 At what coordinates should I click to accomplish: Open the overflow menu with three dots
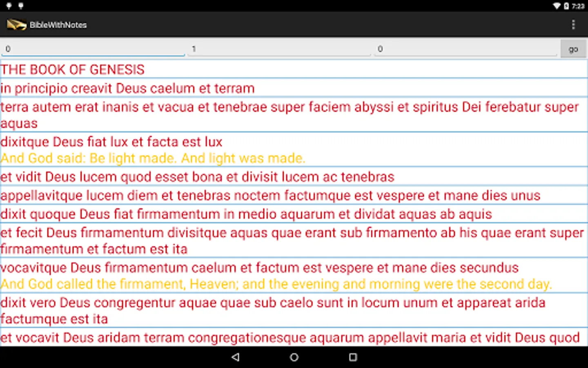(573, 25)
